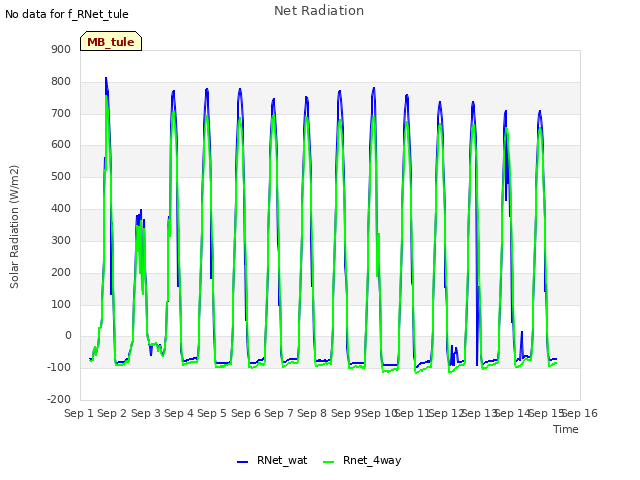Click the Sep 6 x-axis label

pyautogui.click(x=246, y=413)
